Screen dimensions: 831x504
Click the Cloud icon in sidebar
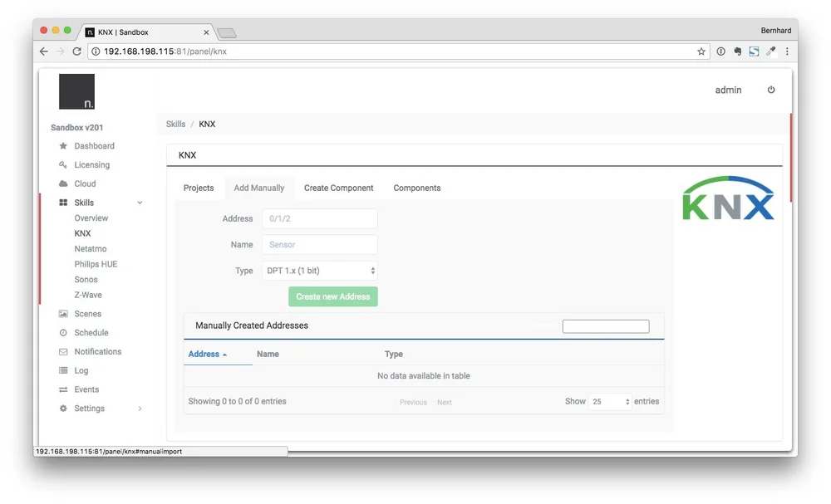(x=63, y=183)
